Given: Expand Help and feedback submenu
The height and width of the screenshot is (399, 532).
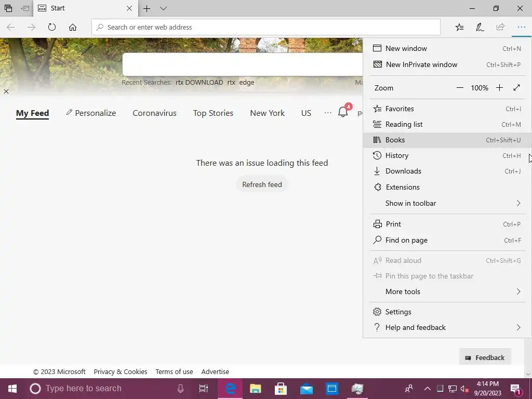Looking at the screenshot, I should click(447, 327).
